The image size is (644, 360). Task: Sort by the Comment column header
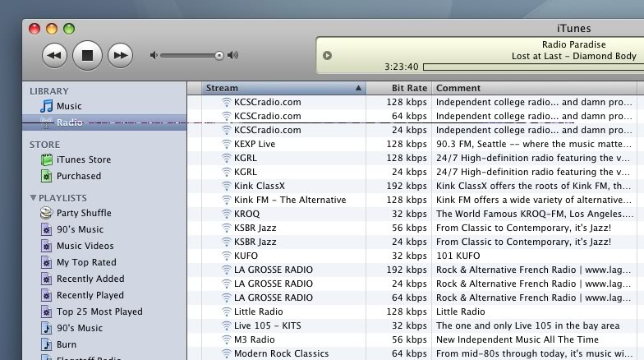tap(534, 88)
